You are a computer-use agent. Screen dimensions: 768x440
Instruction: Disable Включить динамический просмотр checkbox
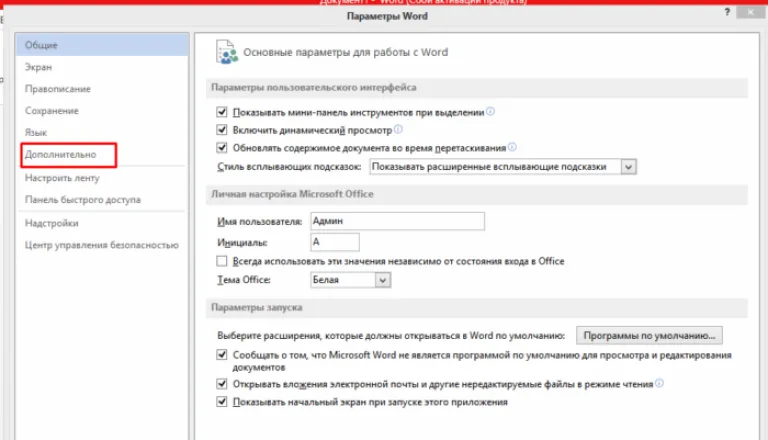point(222,130)
